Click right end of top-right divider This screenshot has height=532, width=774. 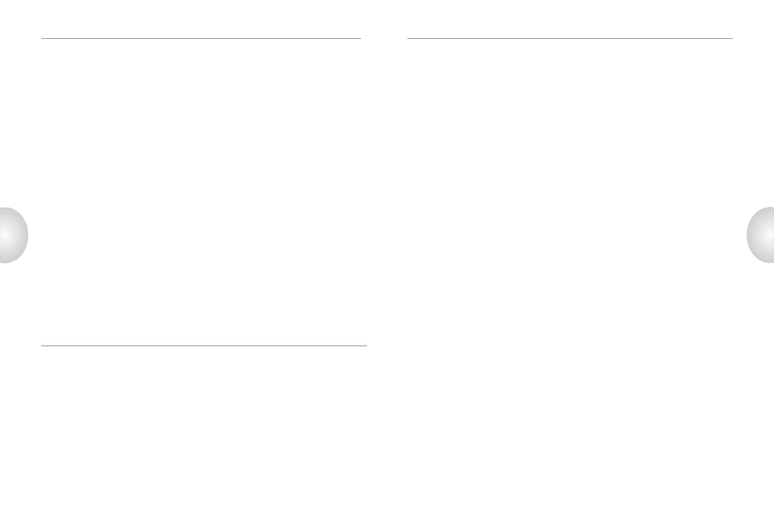pos(732,38)
